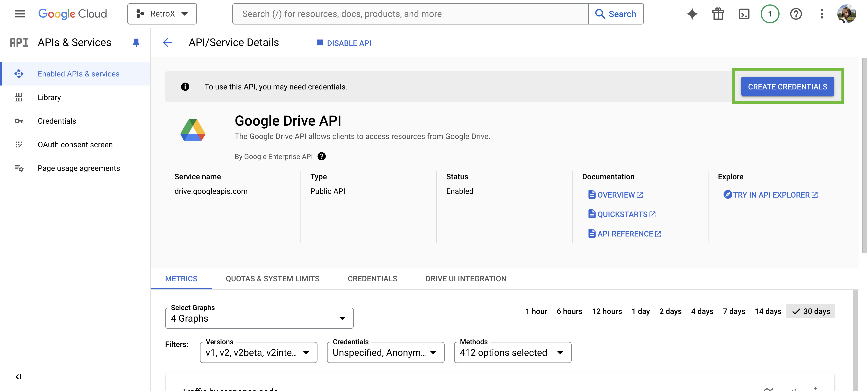Expand the Methods filter dropdown
The image size is (868, 391).
[512, 353]
